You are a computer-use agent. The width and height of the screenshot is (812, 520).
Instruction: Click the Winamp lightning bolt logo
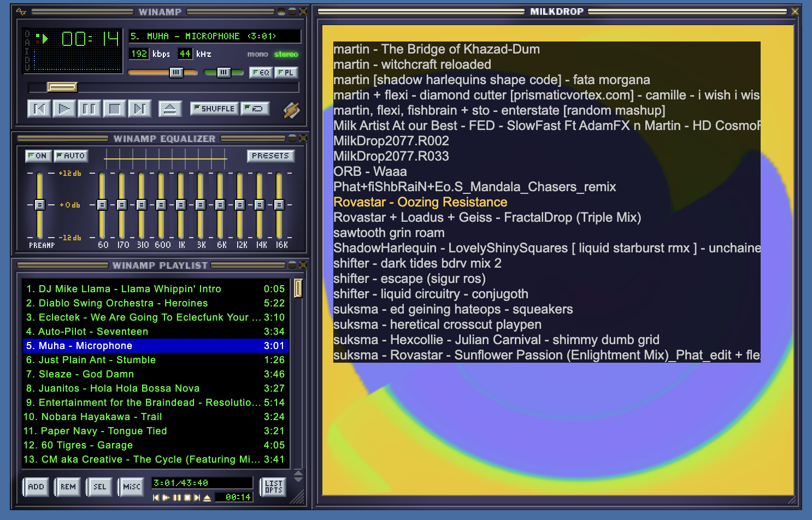[291, 110]
